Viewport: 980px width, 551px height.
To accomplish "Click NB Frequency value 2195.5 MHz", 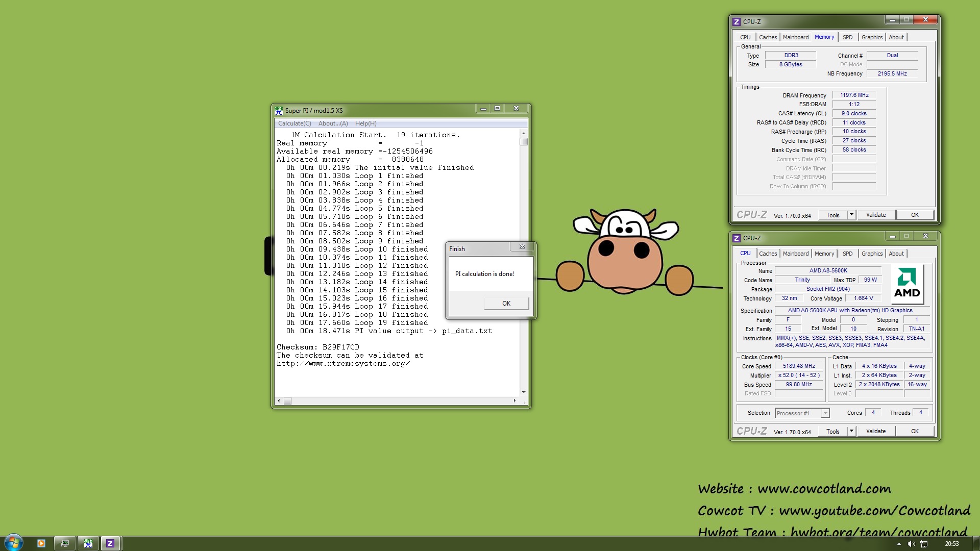I will coord(892,74).
